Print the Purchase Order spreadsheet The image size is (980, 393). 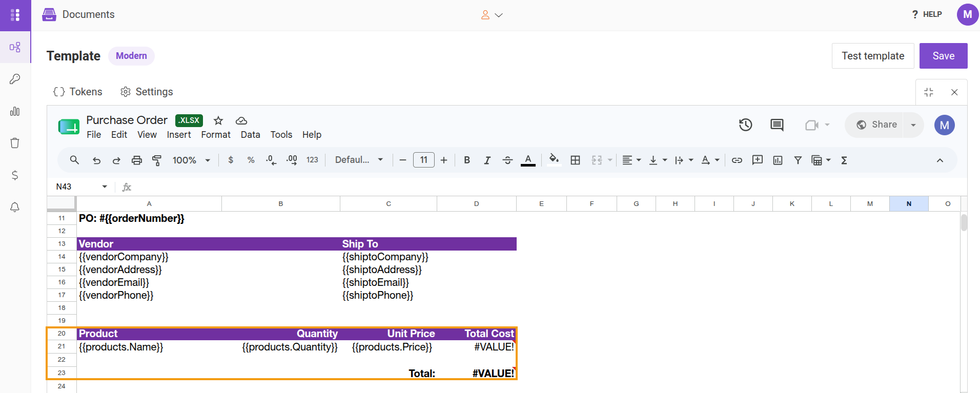click(x=136, y=160)
